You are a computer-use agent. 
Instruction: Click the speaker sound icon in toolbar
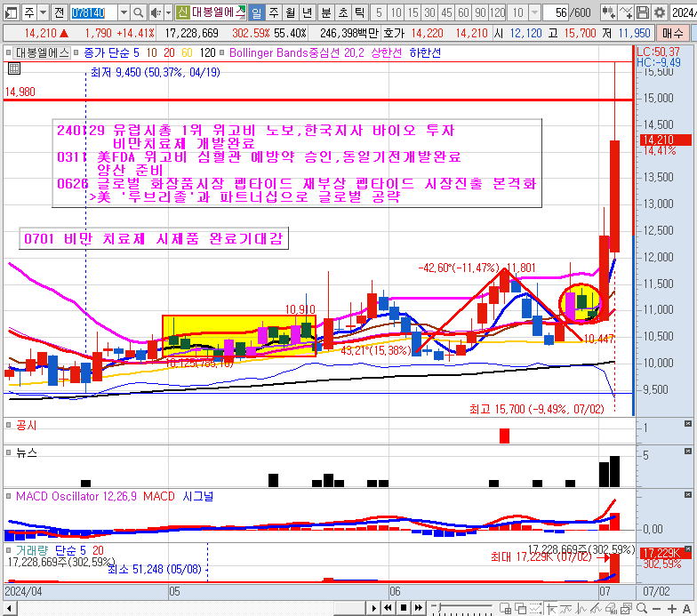coord(156,12)
